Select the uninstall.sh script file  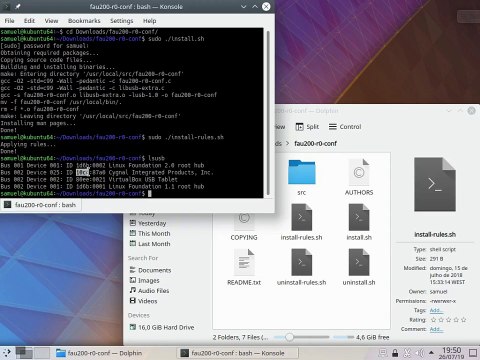click(359, 267)
